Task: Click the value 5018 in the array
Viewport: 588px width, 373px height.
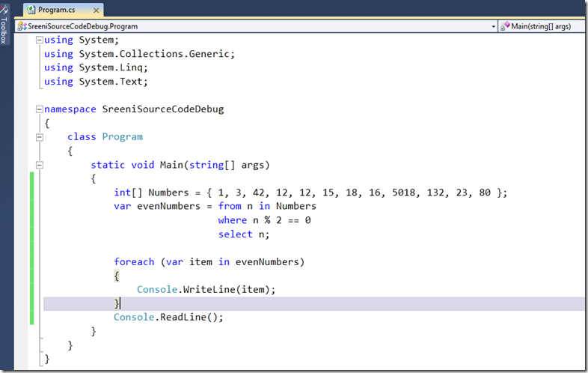Action: click(x=403, y=192)
